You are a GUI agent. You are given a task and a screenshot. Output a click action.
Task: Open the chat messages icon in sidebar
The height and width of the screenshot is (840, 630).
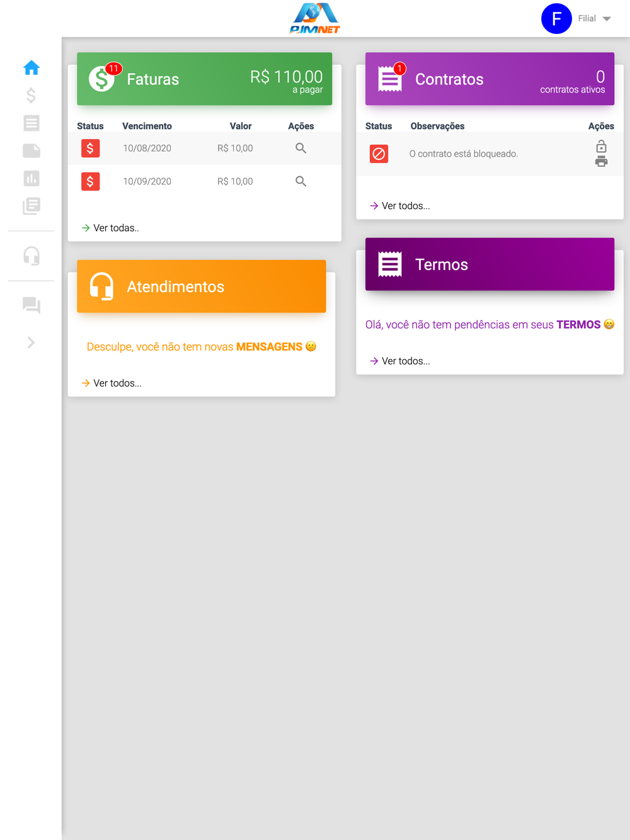click(x=31, y=305)
